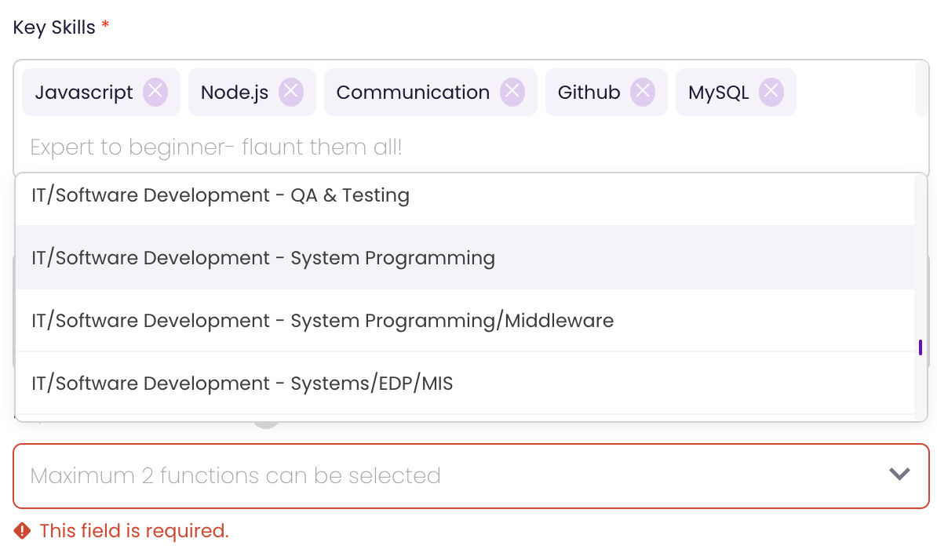Delete the Node.js skill tag
937x560 pixels.
click(x=291, y=93)
